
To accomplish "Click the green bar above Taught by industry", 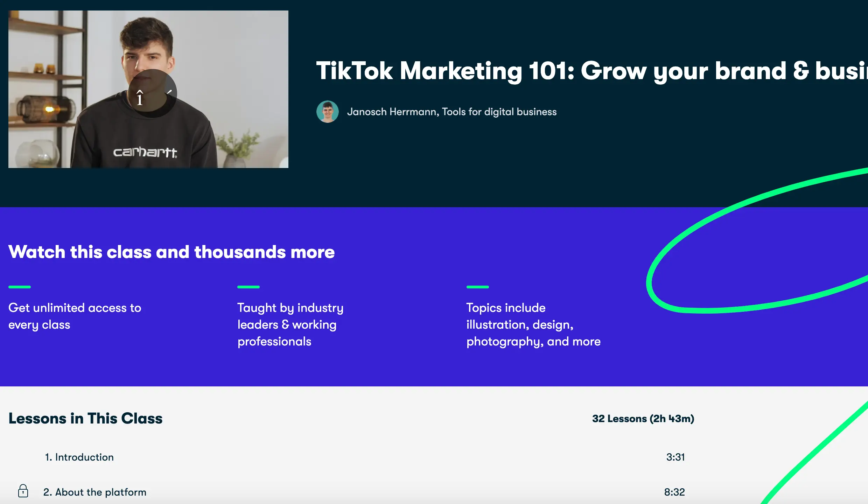I will 248,287.
